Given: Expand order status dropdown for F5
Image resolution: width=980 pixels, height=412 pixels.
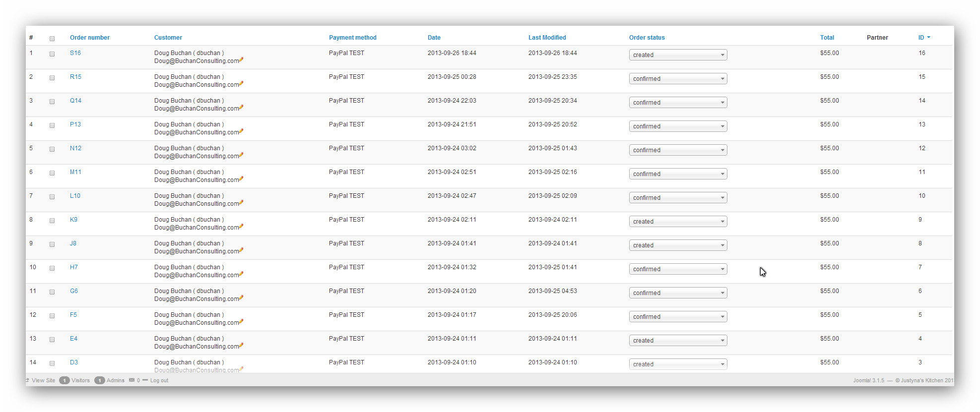Looking at the screenshot, I should [x=678, y=317].
